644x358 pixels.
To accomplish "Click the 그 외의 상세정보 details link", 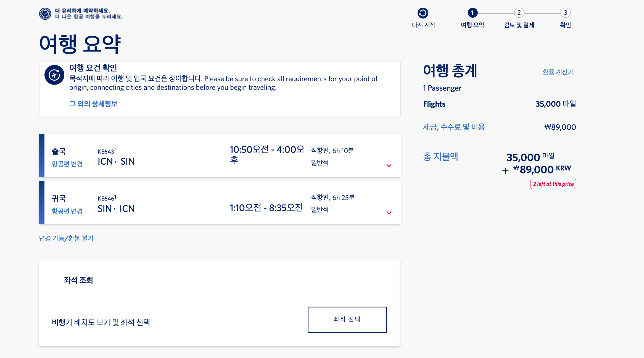I will [x=93, y=104].
